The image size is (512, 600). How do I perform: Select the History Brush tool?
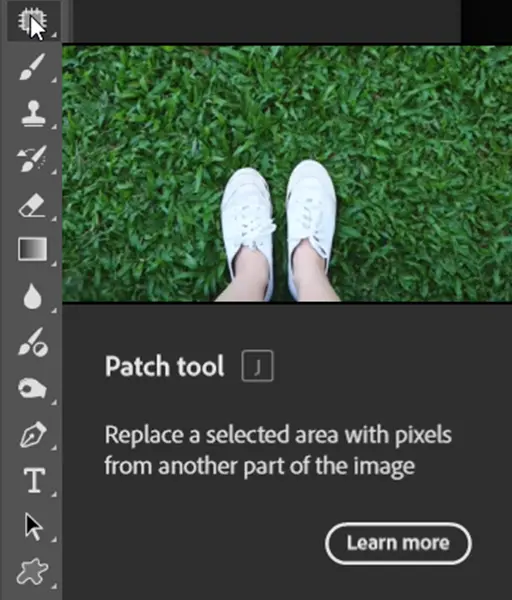[x=32, y=158]
